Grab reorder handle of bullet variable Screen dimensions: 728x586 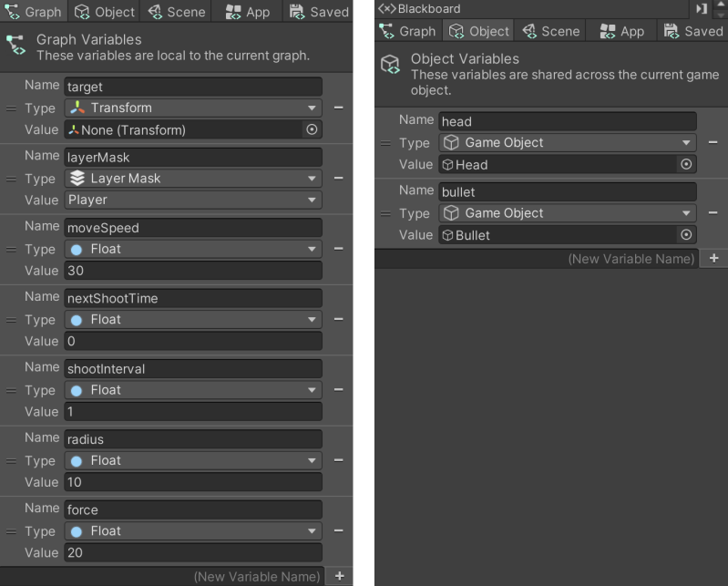tap(385, 213)
